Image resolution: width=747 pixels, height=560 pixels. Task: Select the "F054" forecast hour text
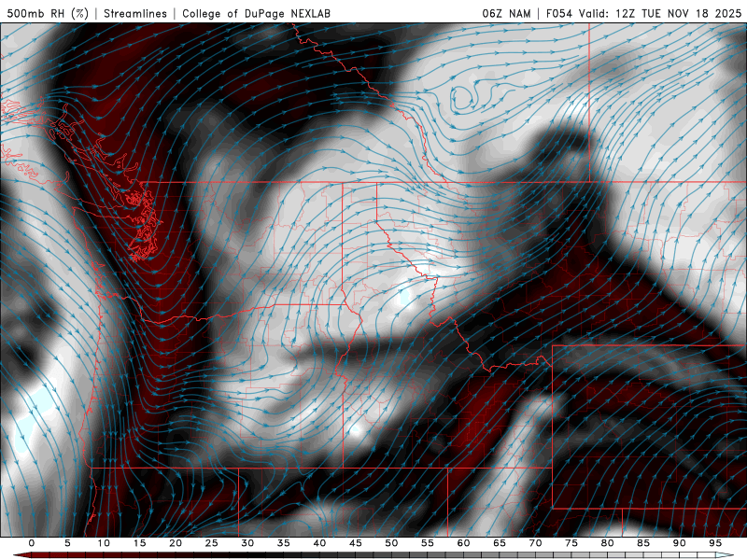(x=559, y=13)
